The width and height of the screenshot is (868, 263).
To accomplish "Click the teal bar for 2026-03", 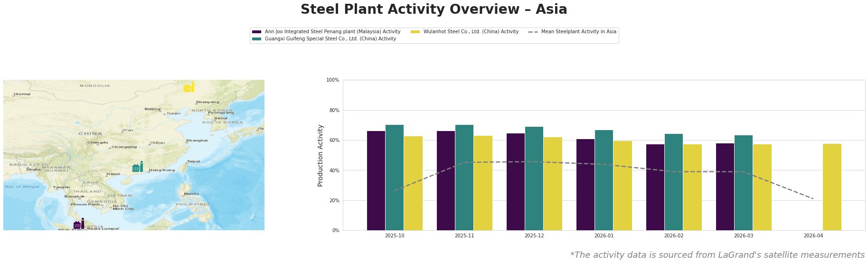I will 744,183.
